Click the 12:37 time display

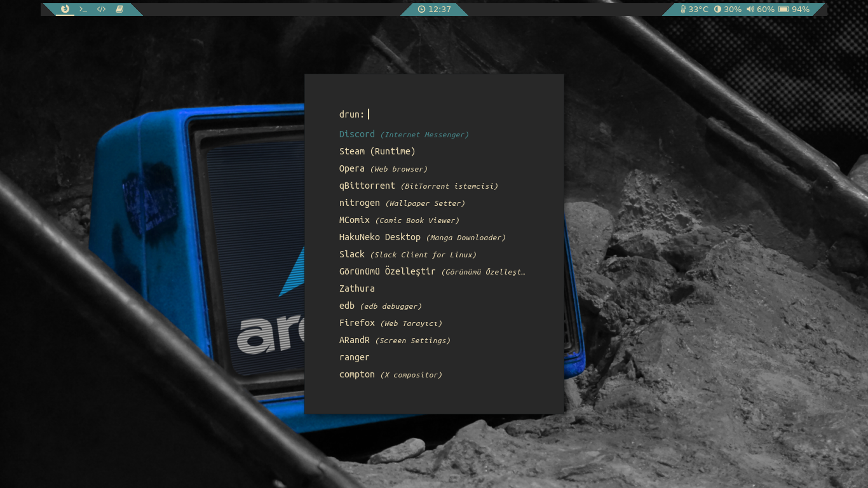[x=440, y=10]
